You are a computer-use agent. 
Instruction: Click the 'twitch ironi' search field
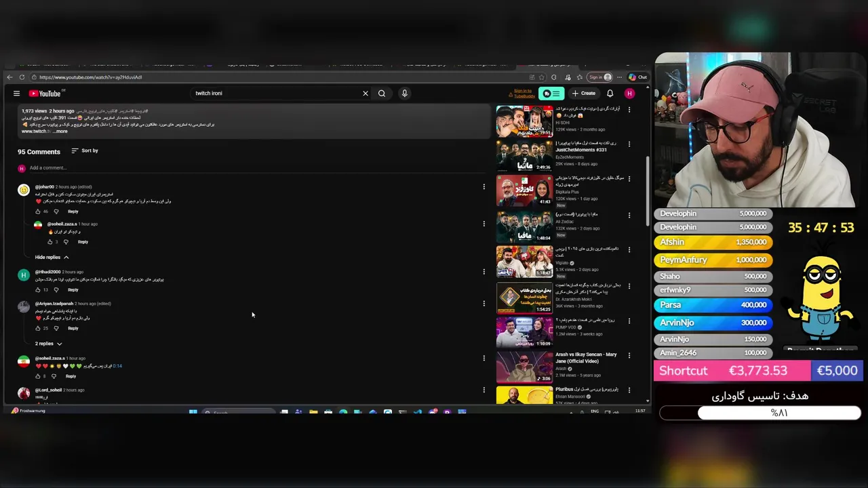(278, 94)
